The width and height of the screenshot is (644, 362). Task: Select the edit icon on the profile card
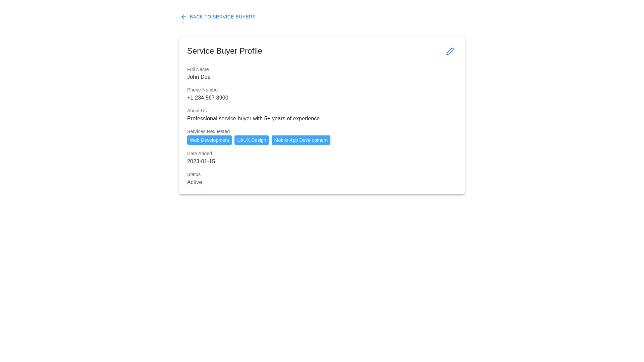tap(450, 51)
